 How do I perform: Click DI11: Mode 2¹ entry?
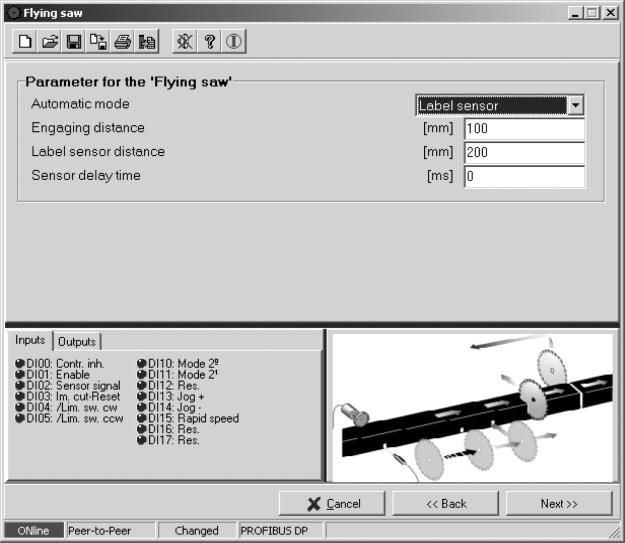[177, 375]
